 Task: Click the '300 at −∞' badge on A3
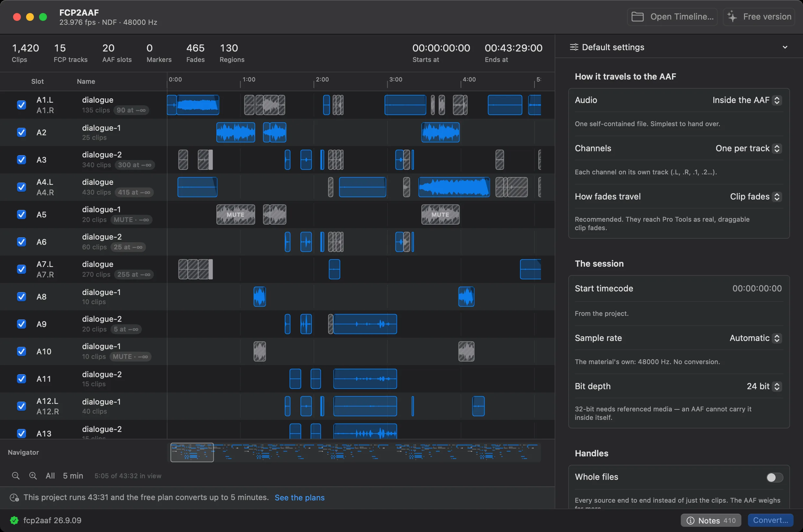point(135,165)
